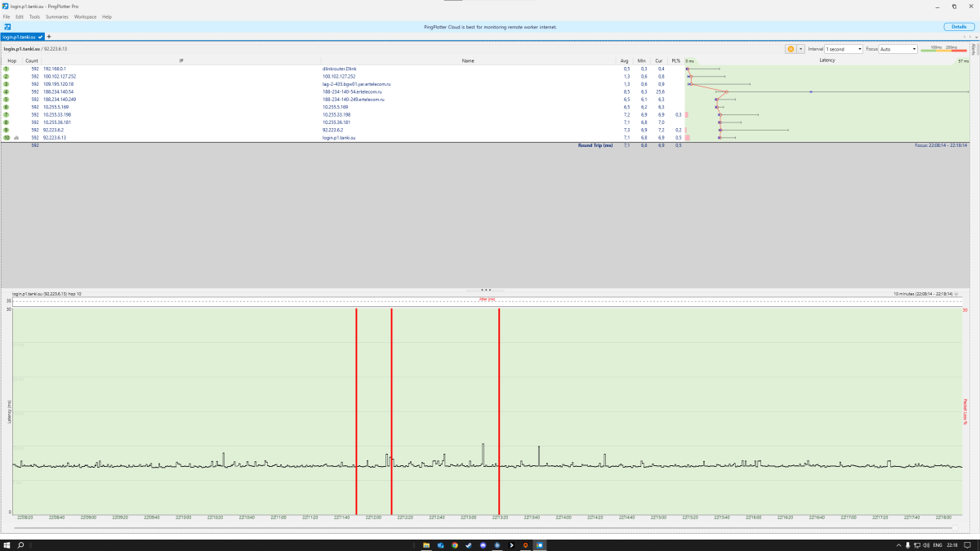
Task: Open the Alerts side panel tab
Action: (973, 49)
